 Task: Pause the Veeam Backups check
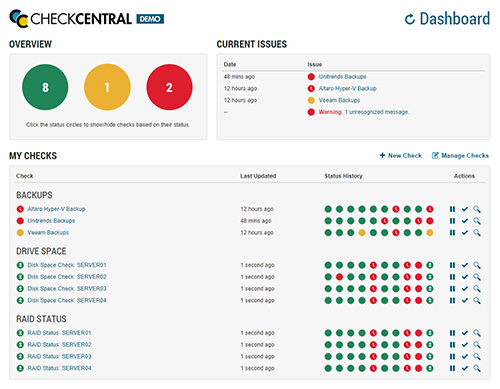point(452,232)
